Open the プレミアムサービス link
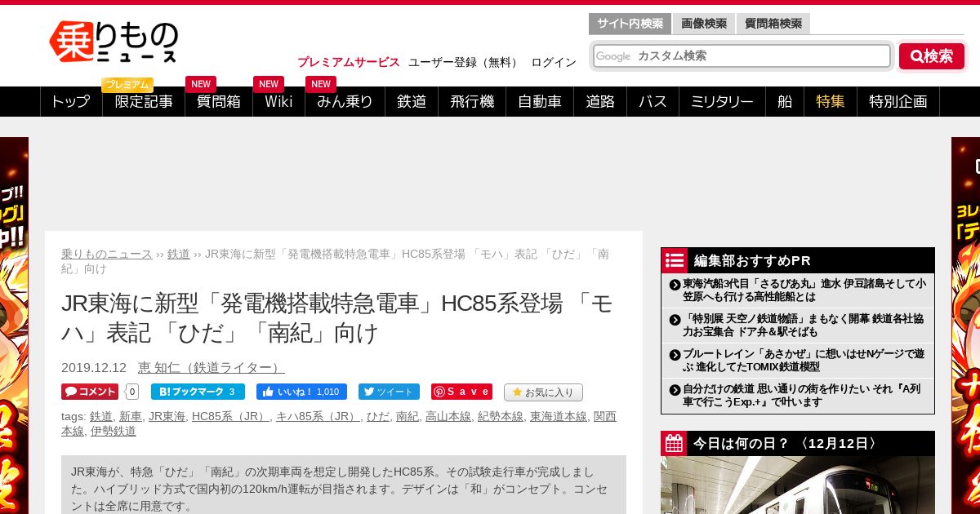The width and height of the screenshot is (980, 514). click(349, 62)
